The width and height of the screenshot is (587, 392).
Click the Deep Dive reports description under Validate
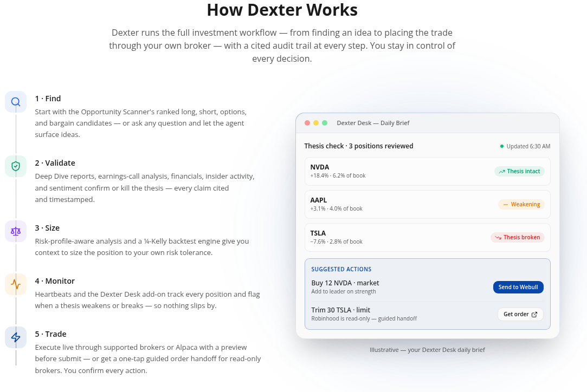coord(145,188)
